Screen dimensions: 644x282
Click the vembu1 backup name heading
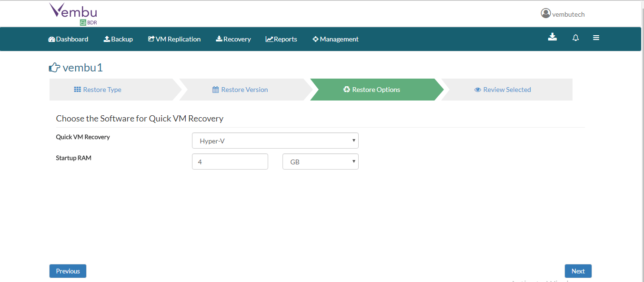[83, 68]
